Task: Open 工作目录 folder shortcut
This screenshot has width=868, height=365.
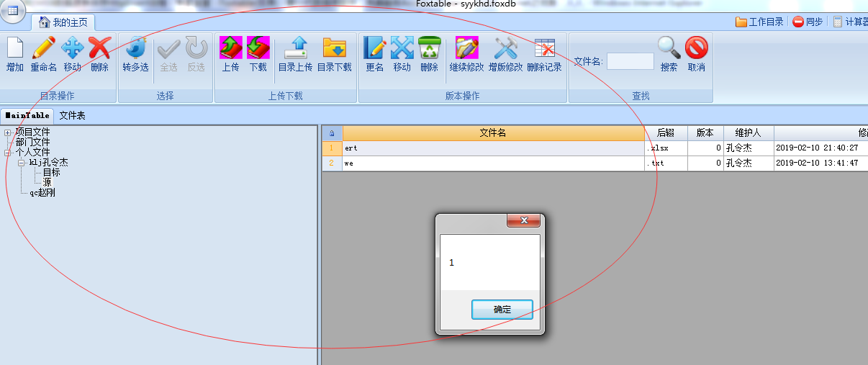Action: pyautogui.click(x=759, y=22)
